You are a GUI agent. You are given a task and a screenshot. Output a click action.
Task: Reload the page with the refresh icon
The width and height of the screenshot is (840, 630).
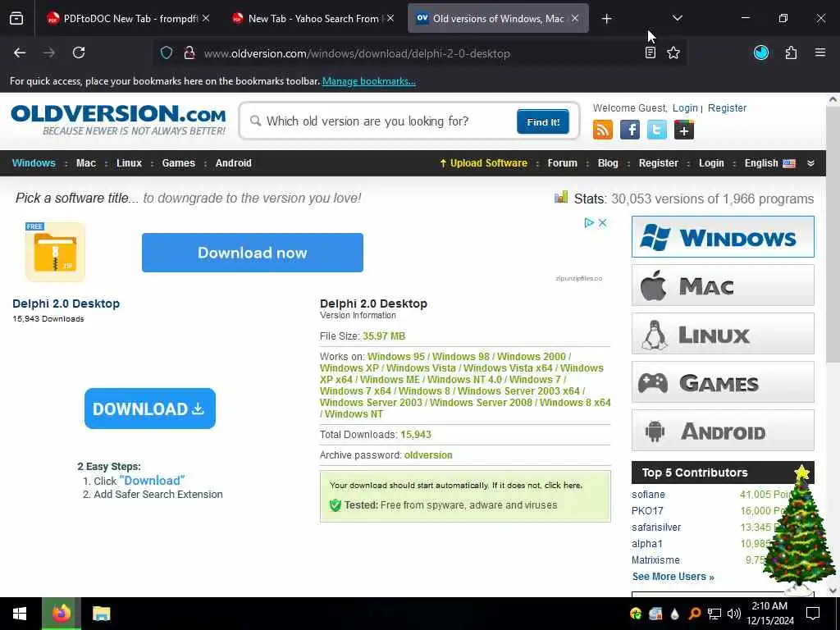pos(79,52)
